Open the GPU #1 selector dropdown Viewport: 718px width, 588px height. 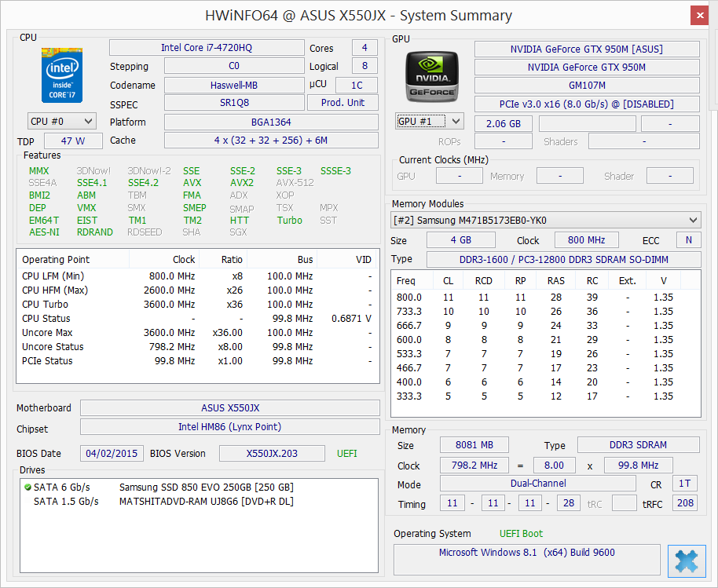[x=430, y=121]
